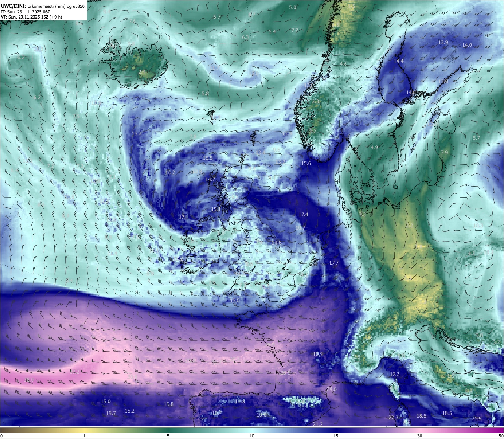Viewport: 504px width, 439px height.
Task: Click the 22.3 value label
Action: [393, 417]
